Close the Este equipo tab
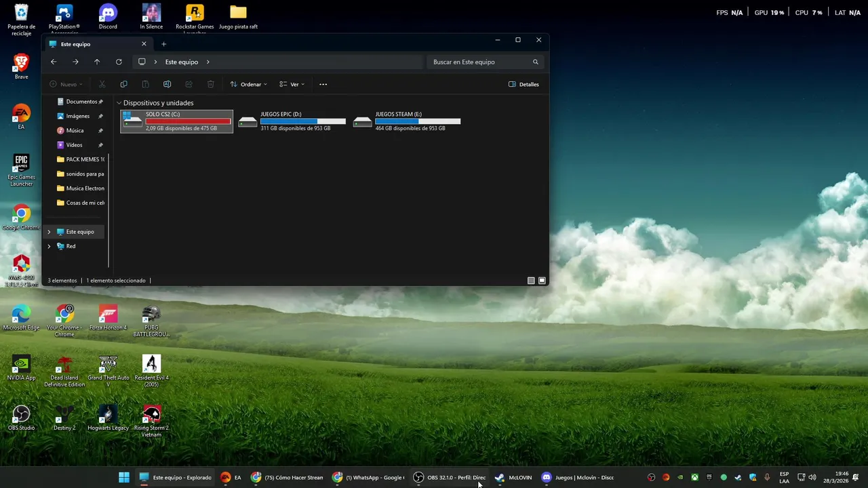 point(144,44)
